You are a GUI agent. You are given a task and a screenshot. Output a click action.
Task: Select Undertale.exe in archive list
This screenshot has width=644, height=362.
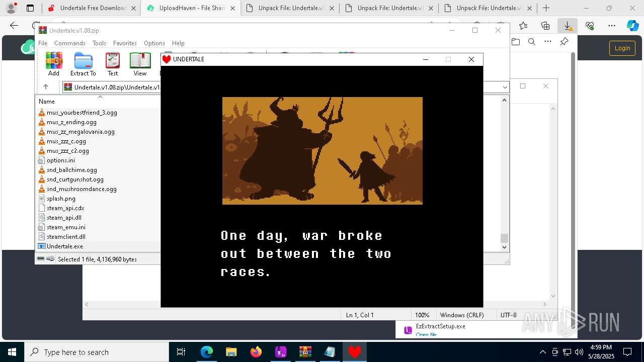(x=65, y=246)
